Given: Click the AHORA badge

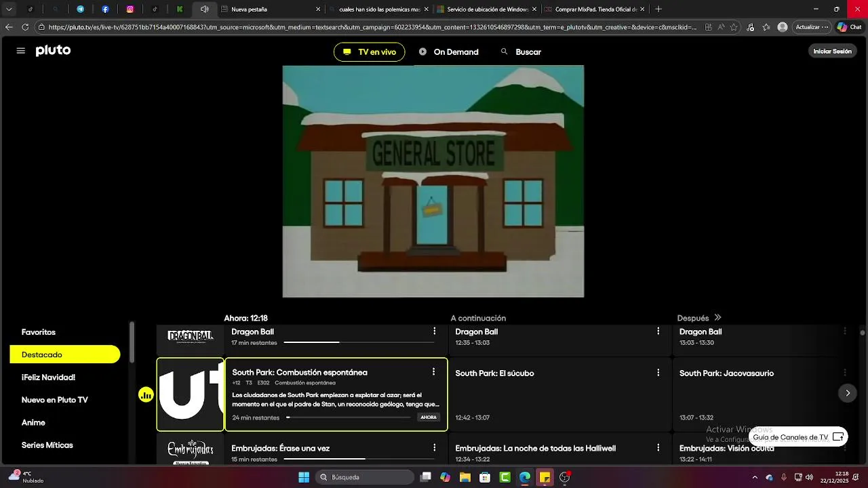Looking at the screenshot, I should coord(429,418).
